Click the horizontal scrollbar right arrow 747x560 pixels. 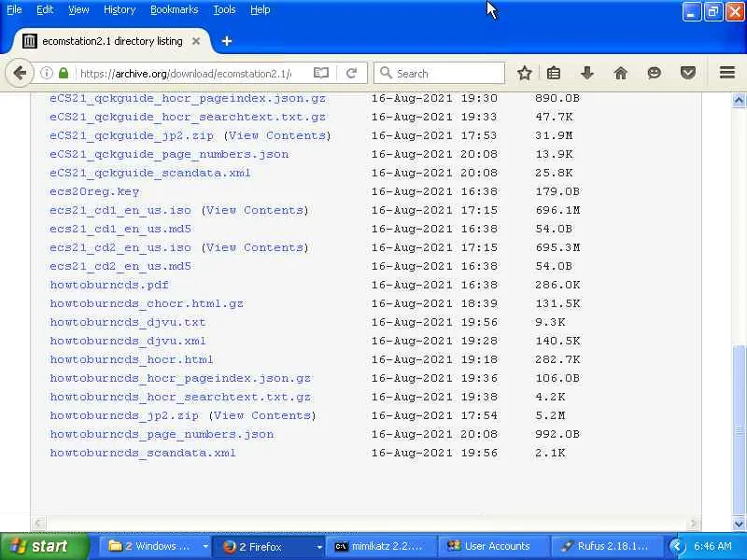coord(694,524)
